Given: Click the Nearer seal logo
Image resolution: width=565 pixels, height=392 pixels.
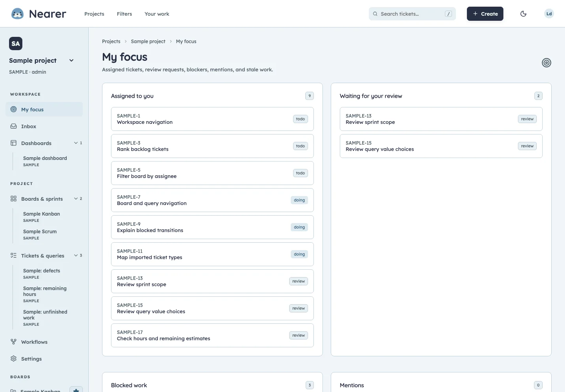Looking at the screenshot, I should point(17,14).
